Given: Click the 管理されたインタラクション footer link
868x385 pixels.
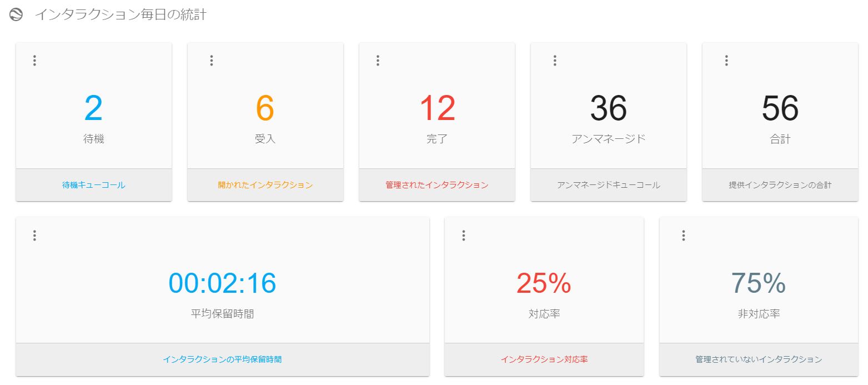Looking at the screenshot, I should click(437, 185).
